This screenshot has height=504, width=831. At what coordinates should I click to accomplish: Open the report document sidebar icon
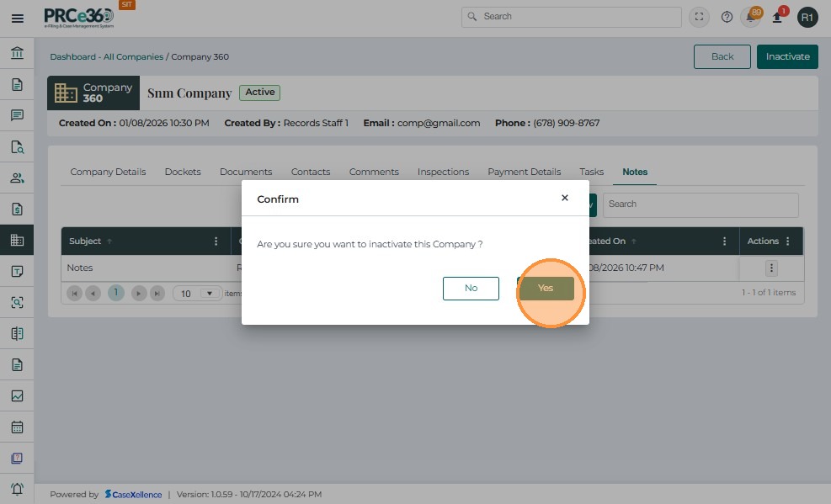pos(17,365)
